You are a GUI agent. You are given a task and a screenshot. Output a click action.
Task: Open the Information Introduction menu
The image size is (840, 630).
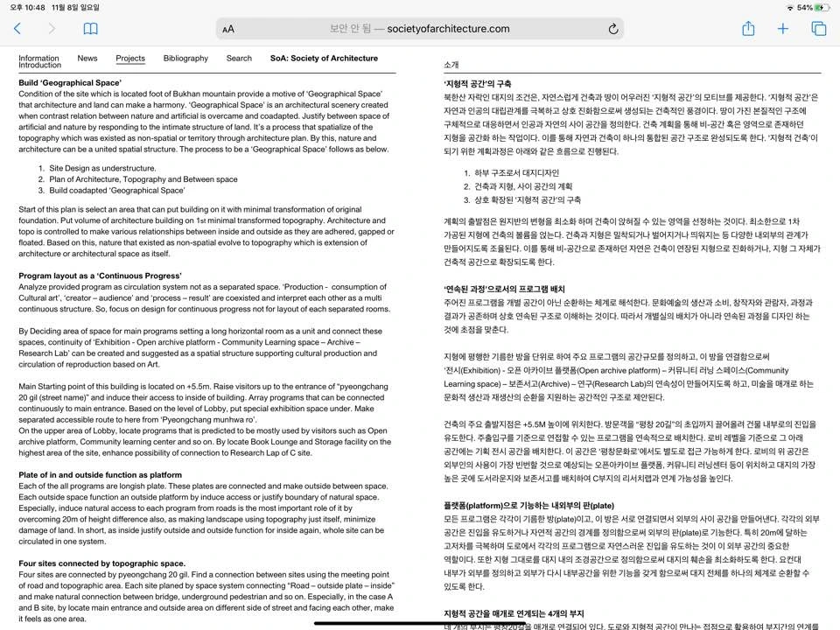point(39,61)
